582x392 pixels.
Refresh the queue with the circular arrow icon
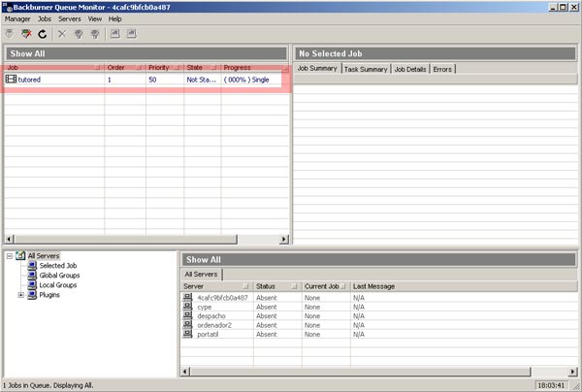pos(43,34)
